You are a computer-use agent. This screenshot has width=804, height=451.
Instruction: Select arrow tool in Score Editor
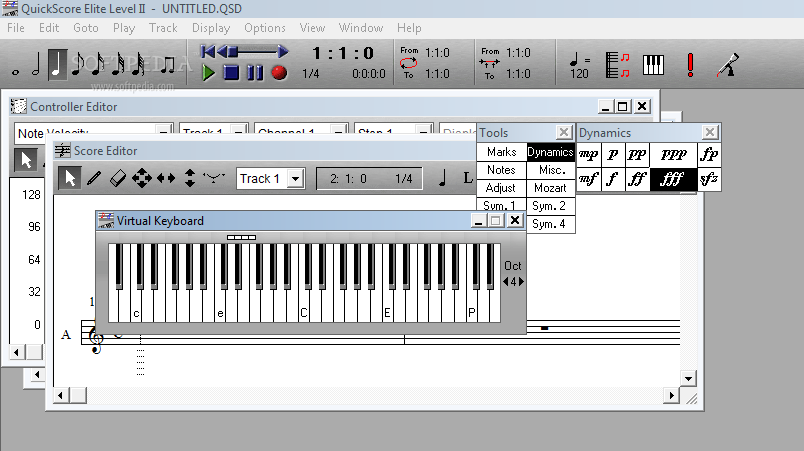click(70, 178)
